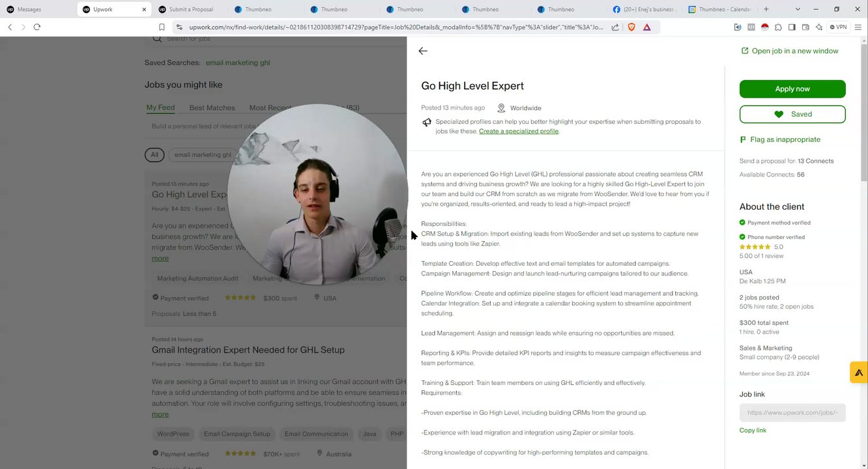Click the Marketing Automation Audit skill tag
This screenshot has width=868, height=469.
tap(197, 278)
